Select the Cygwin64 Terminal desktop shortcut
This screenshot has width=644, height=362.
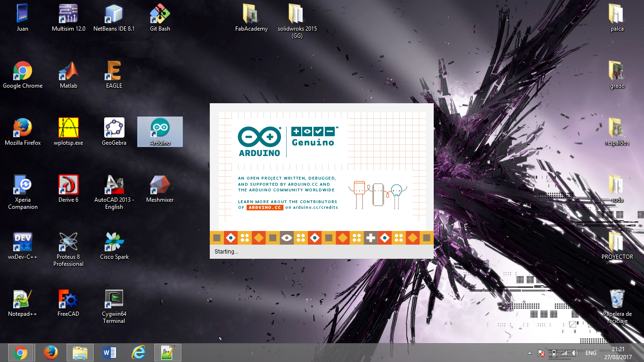pyautogui.click(x=114, y=307)
